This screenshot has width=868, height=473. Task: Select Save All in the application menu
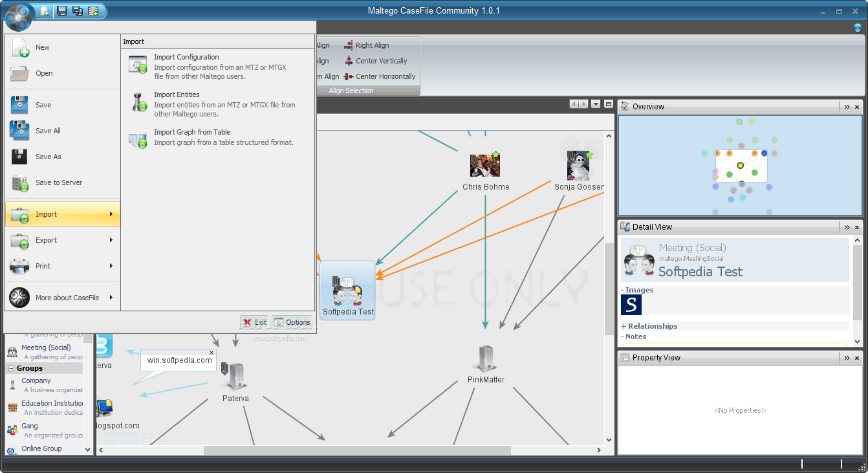63,131
